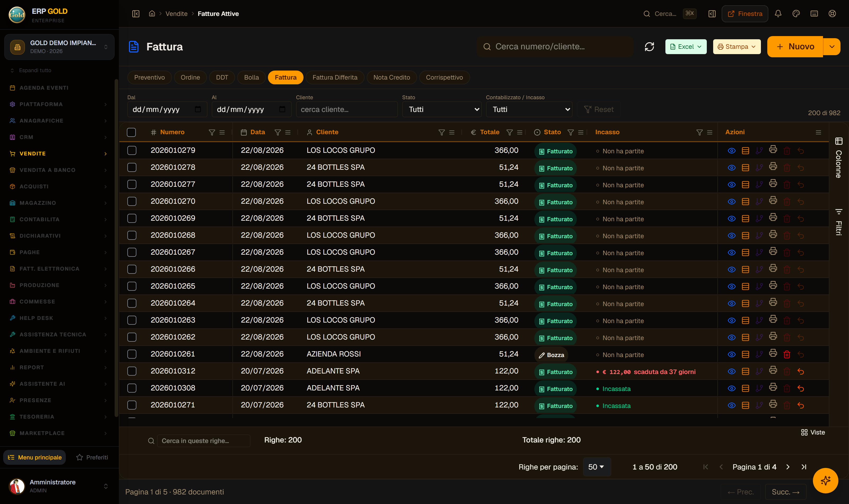Expand the arrow next to Nuovo
The width and height of the screenshot is (849, 504).
pos(832,46)
